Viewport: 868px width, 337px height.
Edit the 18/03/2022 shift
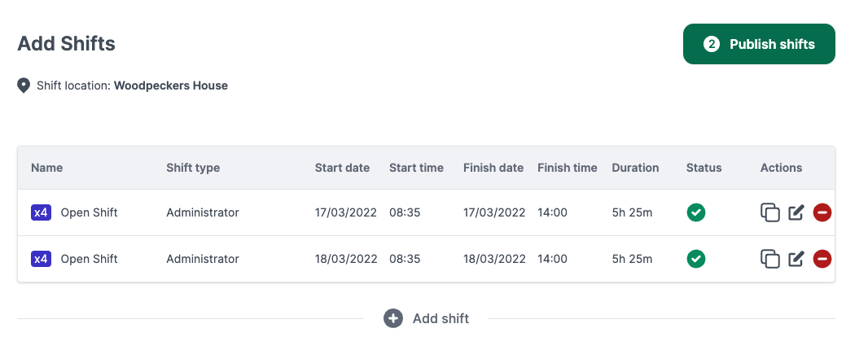pos(796,260)
